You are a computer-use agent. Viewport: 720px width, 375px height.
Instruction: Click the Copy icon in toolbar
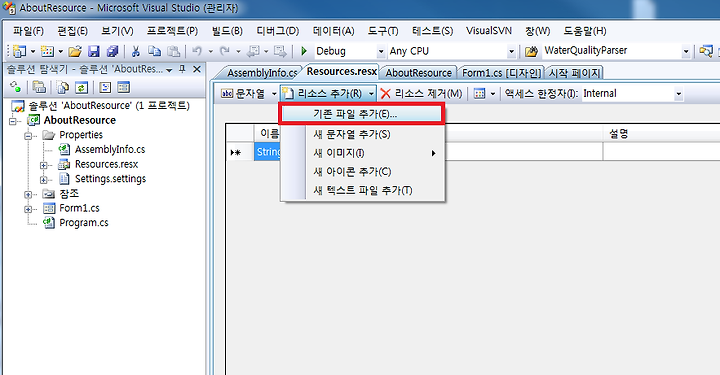(x=155, y=51)
